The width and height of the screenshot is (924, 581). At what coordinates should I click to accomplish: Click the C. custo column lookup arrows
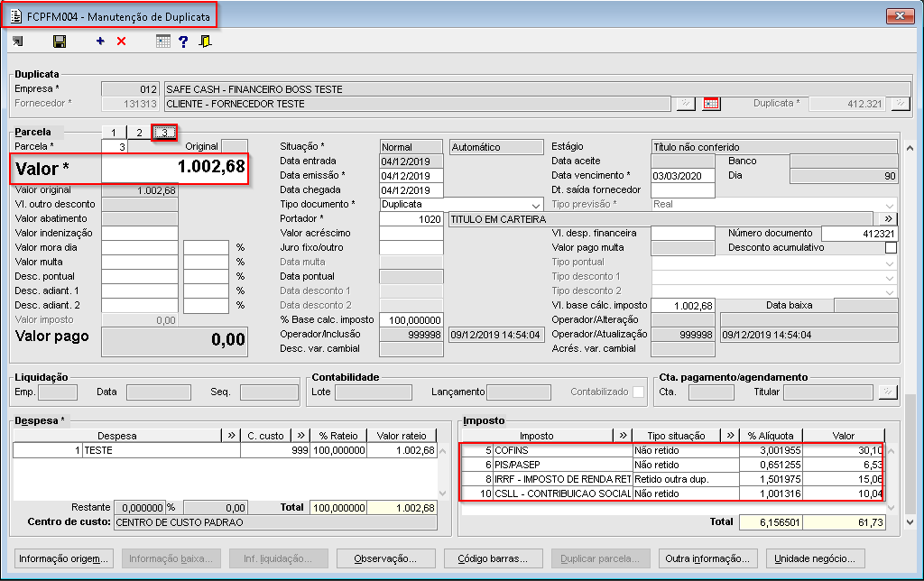click(301, 436)
